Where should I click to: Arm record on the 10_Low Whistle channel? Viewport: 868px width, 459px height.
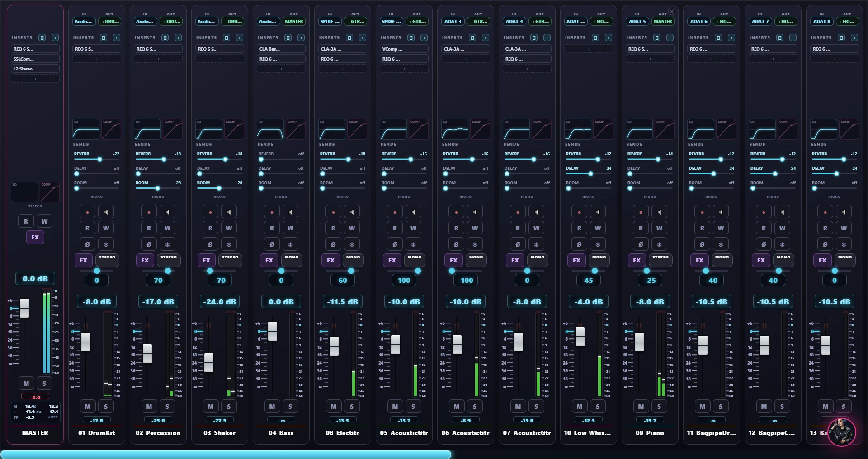pyautogui.click(x=579, y=212)
